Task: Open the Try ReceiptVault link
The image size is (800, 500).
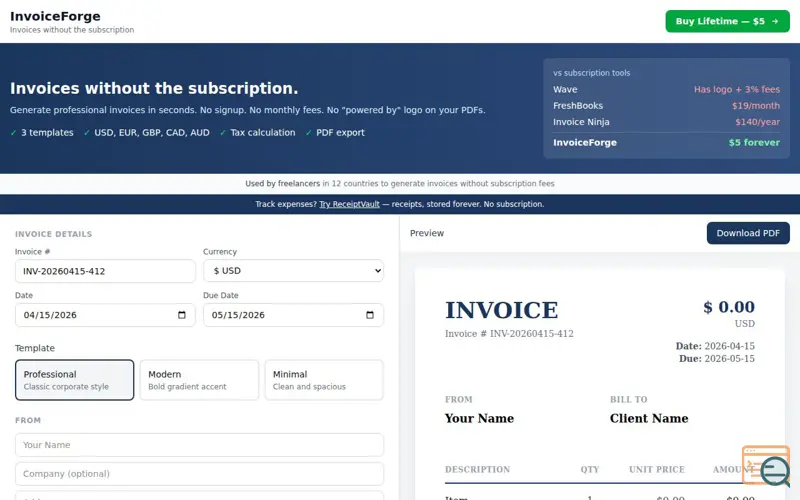Action: coord(349,204)
